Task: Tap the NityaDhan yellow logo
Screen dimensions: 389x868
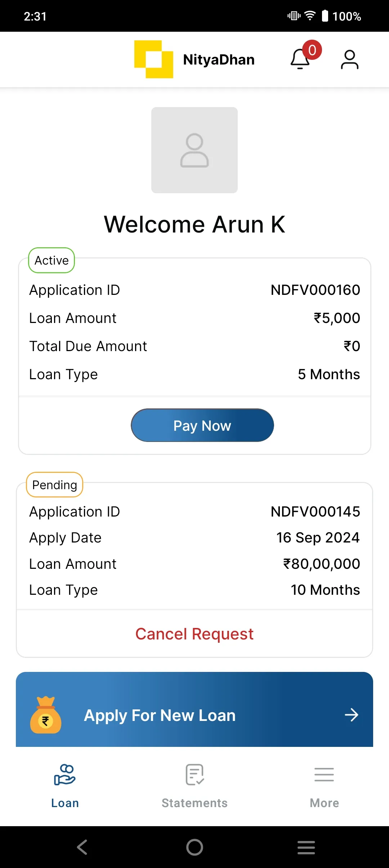Action: pyautogui.click(x=154, y=59)
